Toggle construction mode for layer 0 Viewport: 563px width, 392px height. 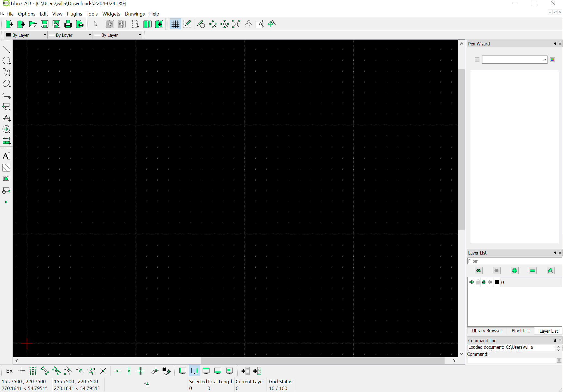tap(490, 282)
